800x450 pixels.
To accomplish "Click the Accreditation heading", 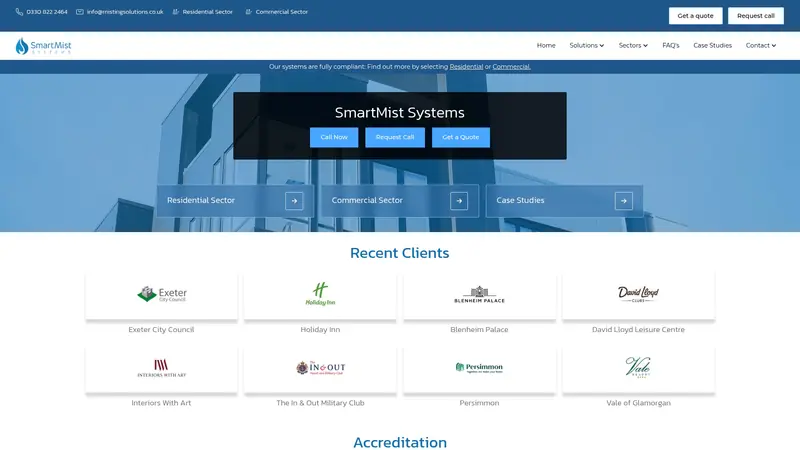I will click(x=400, y=442).
